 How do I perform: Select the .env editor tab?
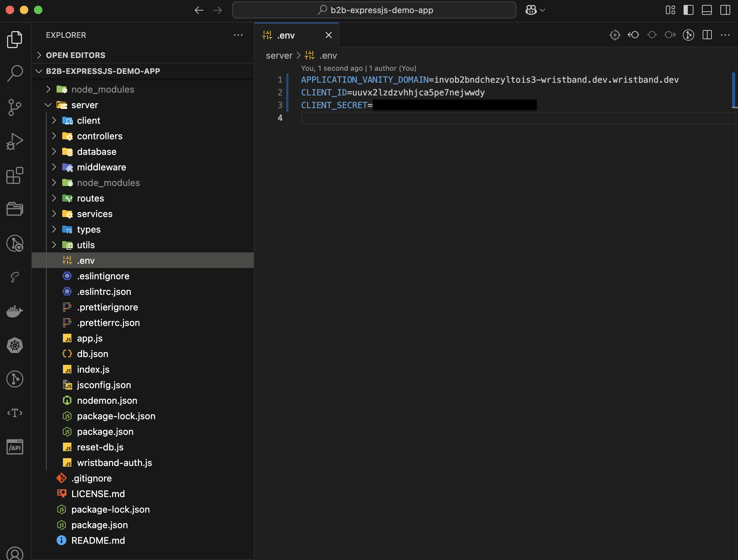click(x=286, y=35)
